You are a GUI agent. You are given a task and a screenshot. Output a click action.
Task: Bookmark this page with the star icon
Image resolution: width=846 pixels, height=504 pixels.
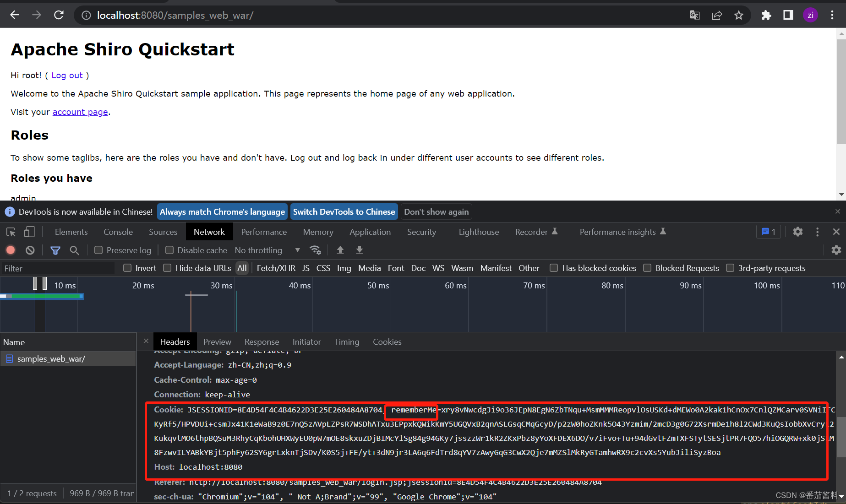739,15
